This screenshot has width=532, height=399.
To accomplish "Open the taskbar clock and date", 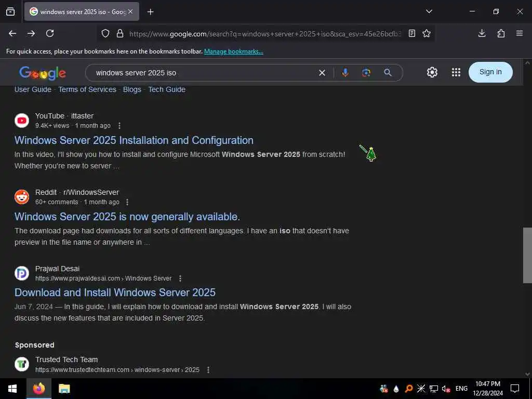I will tap(488, 389).
